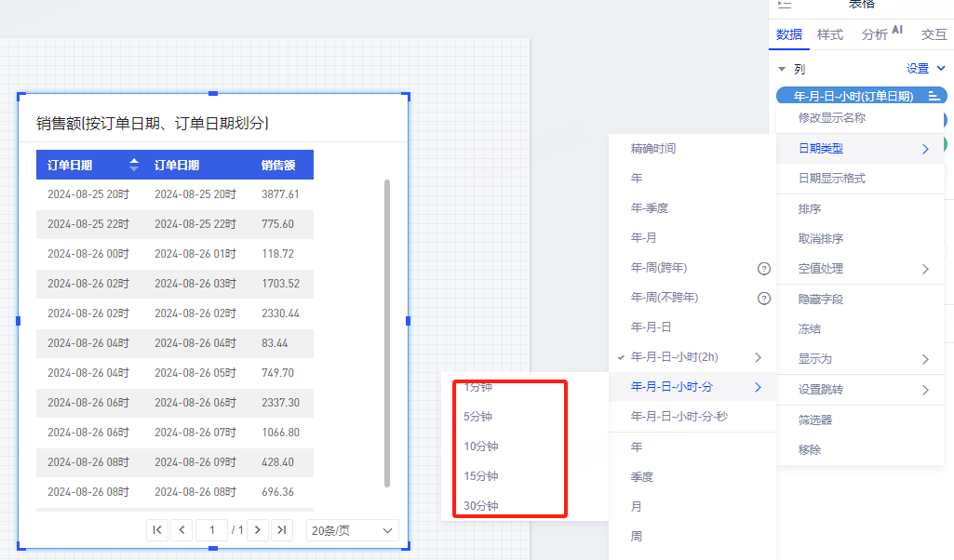This screenshot has height=560, width=954.
Task: Collapse the 列 section triangle
Action: pyautogui.click(x=783, y=69)
